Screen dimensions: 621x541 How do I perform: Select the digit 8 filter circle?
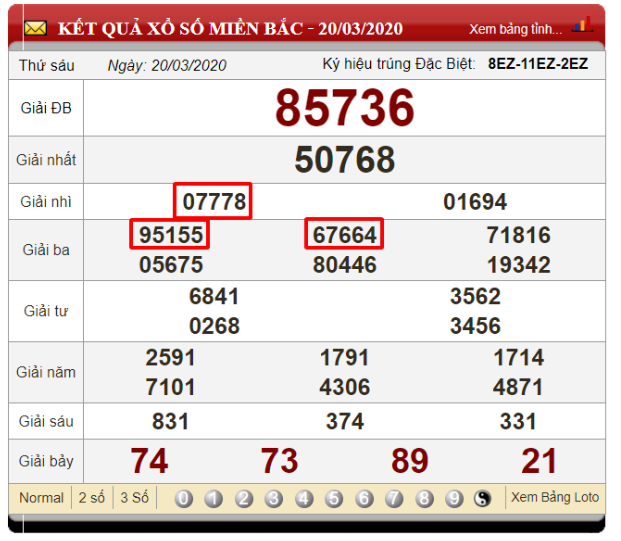[x=424, y=499]
